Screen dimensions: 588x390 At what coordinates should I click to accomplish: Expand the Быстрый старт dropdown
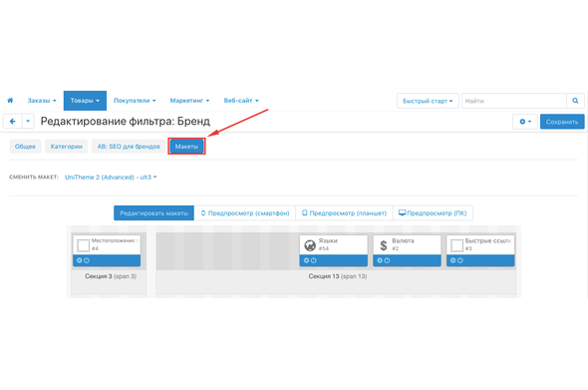coord(428,101)
